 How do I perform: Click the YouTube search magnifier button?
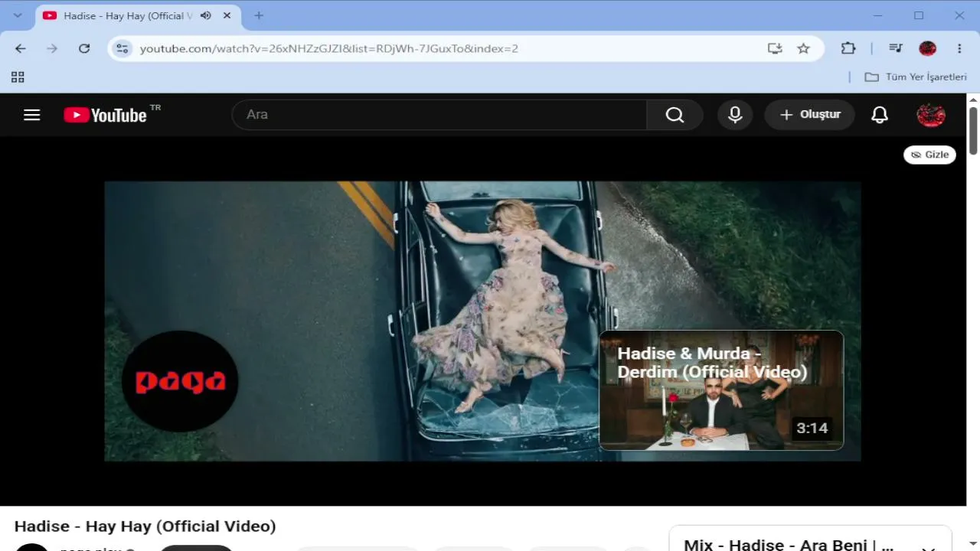tap(675, 115)
